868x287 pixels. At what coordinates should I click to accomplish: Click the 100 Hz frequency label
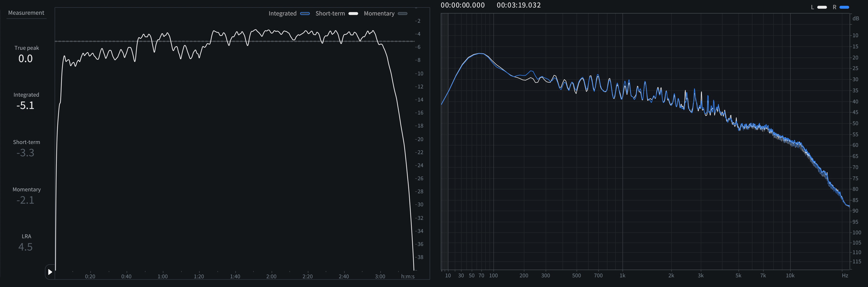(493, 276)
